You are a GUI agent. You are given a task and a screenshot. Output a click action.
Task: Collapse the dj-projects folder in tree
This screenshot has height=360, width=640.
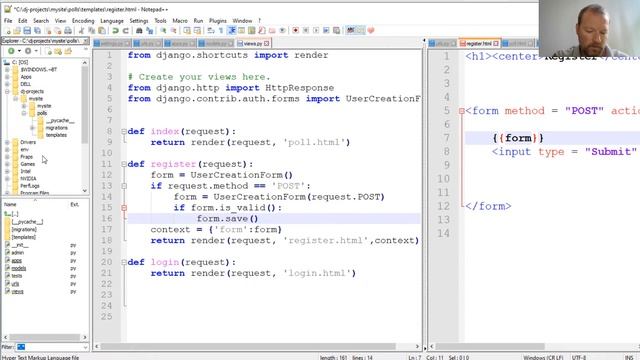coord(7,91)
